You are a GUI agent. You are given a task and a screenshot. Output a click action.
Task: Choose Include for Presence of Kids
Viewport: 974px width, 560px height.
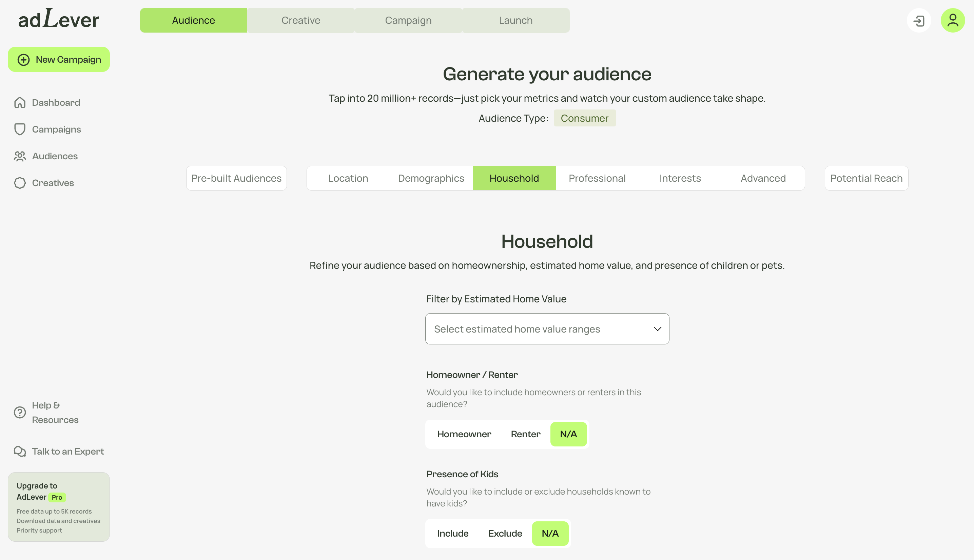coord(453,533)
